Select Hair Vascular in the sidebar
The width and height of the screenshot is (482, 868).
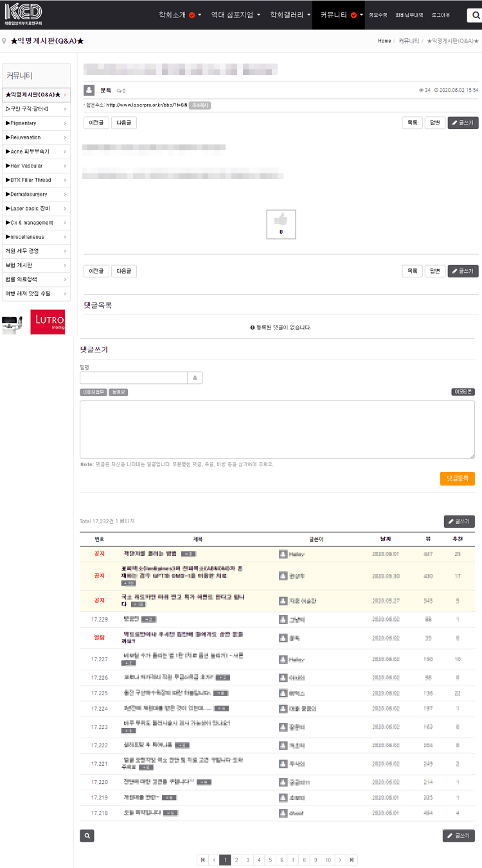pyautogui.click(x=36, y=166)
